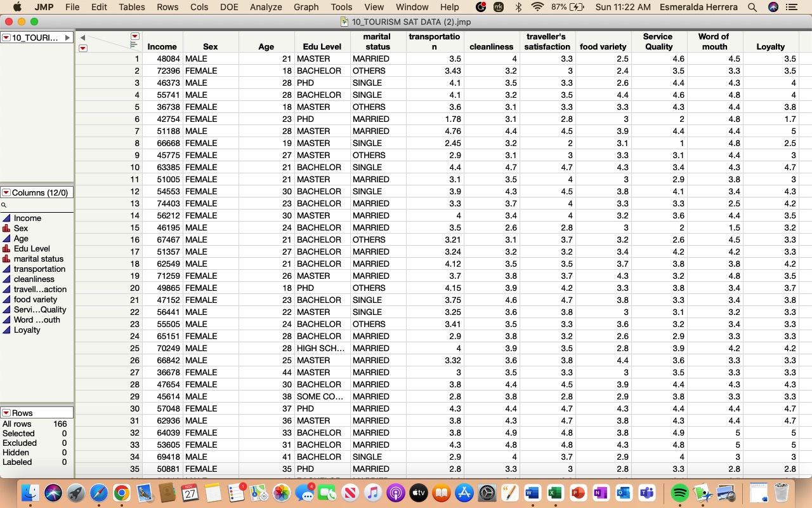The height and width of the screenshot is (508, 812).
Task: Open the Analyze menu
Action: coord(266,8)
